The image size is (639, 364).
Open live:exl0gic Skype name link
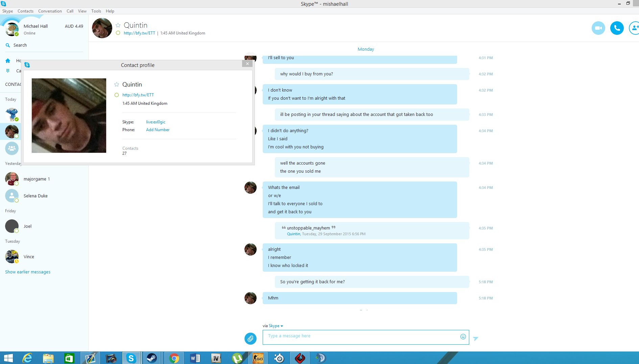click(x=156, y=122)
